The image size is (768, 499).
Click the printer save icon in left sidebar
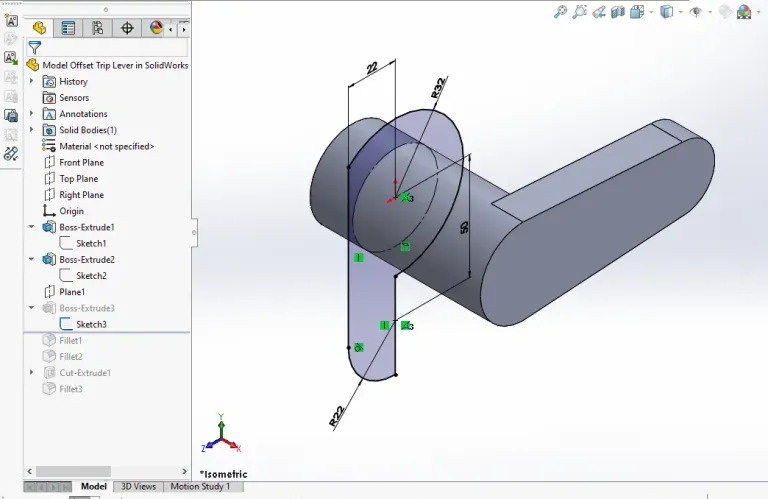[x=11, y=116]
